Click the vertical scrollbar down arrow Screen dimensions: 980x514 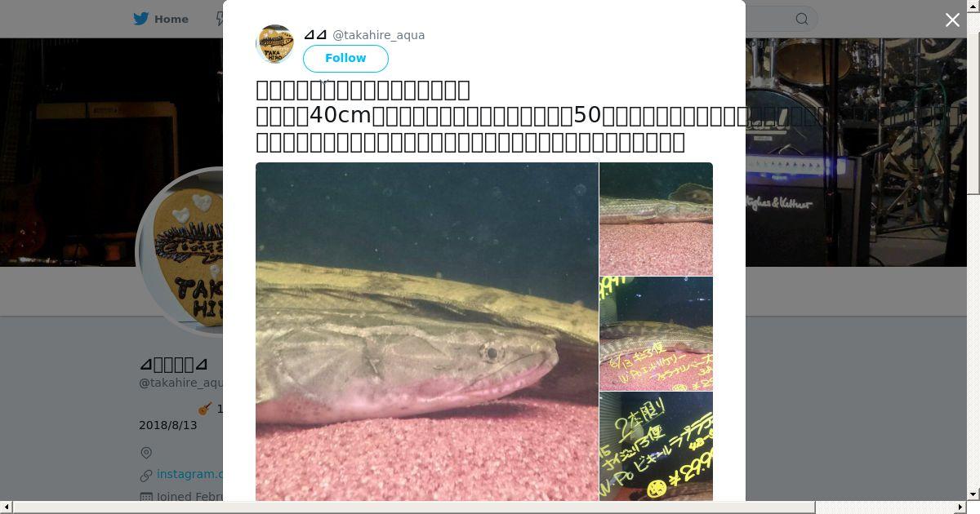pos(973,494)
